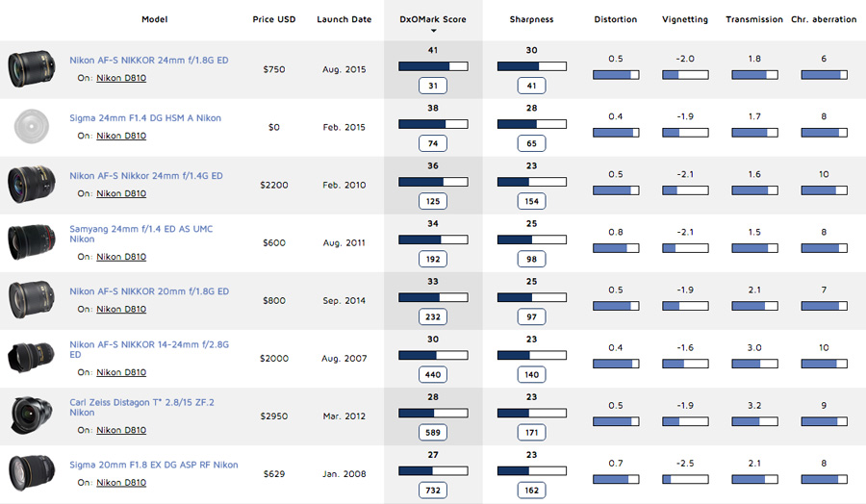Click the transmission bar with value 3.2
The image size is (866, 504).
pos(754,421)
